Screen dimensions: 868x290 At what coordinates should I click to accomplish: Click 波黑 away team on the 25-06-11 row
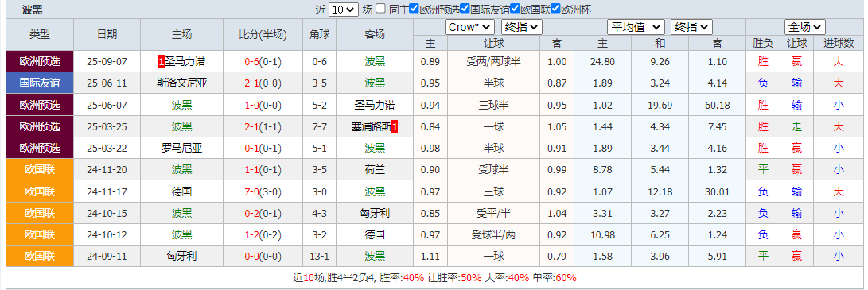[x=375, y=83]
